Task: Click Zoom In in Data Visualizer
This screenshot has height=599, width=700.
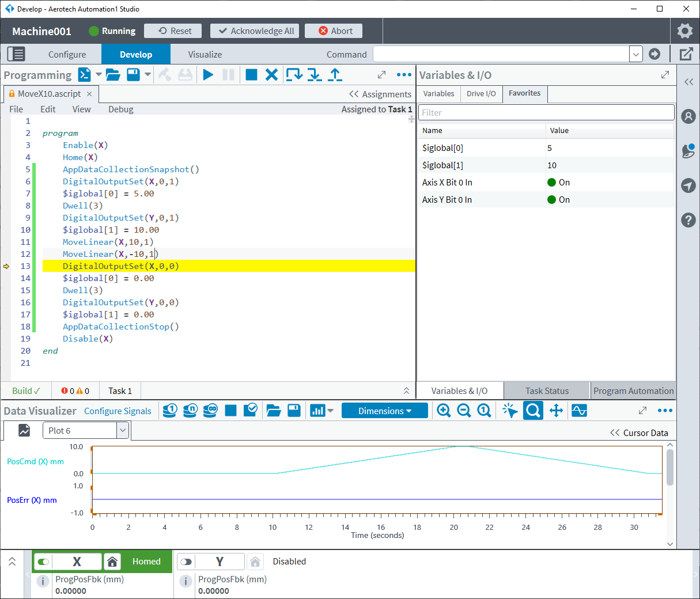Action: pyautogui.click(x=444, y=411)
